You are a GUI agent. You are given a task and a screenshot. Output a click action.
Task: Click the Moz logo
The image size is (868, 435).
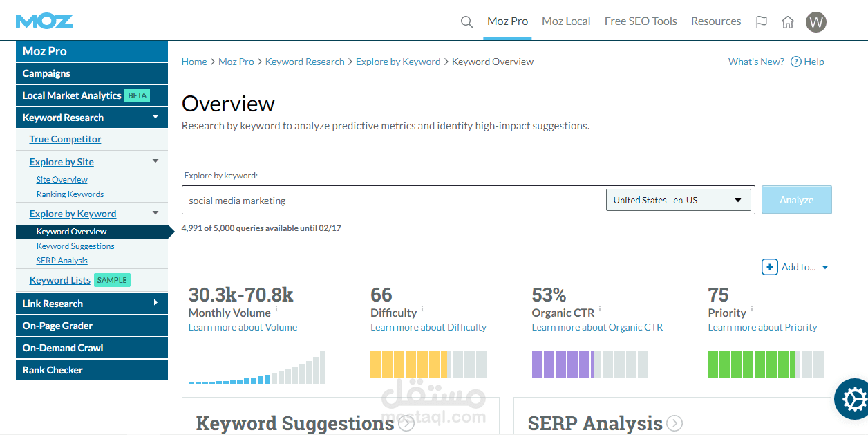click(x=44, y=21)
